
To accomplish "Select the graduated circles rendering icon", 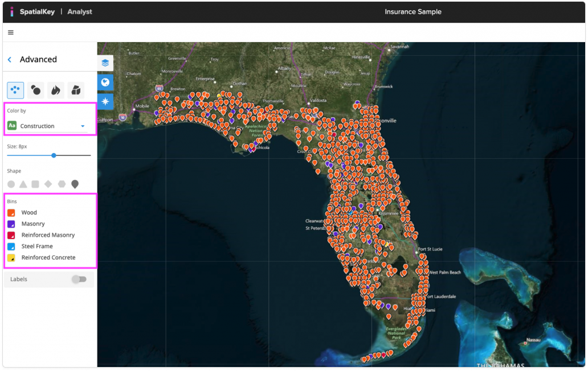I will (x=35, y=90).
